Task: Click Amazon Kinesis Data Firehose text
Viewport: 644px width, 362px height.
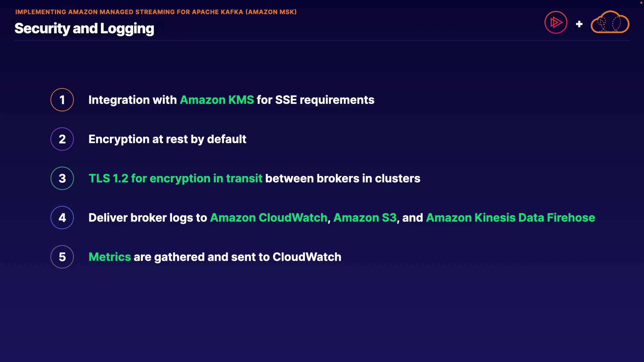Action: coord(510,218)
